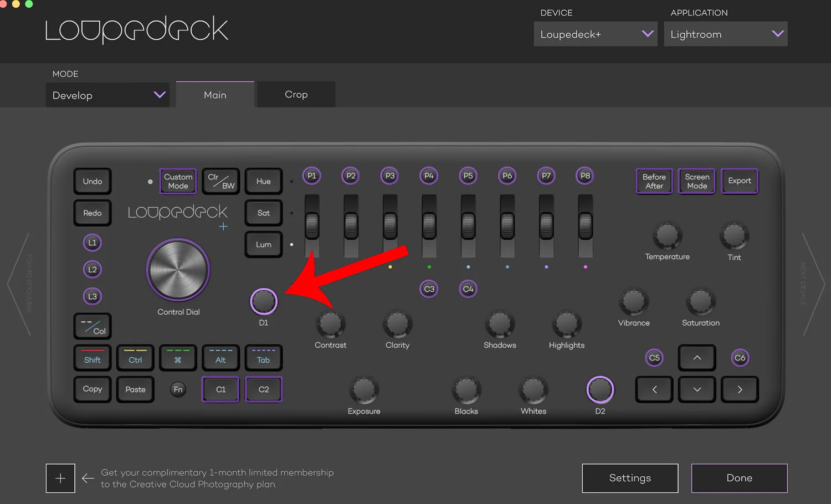Switch to the Main tab
The image size is (831, 504).
215,95
